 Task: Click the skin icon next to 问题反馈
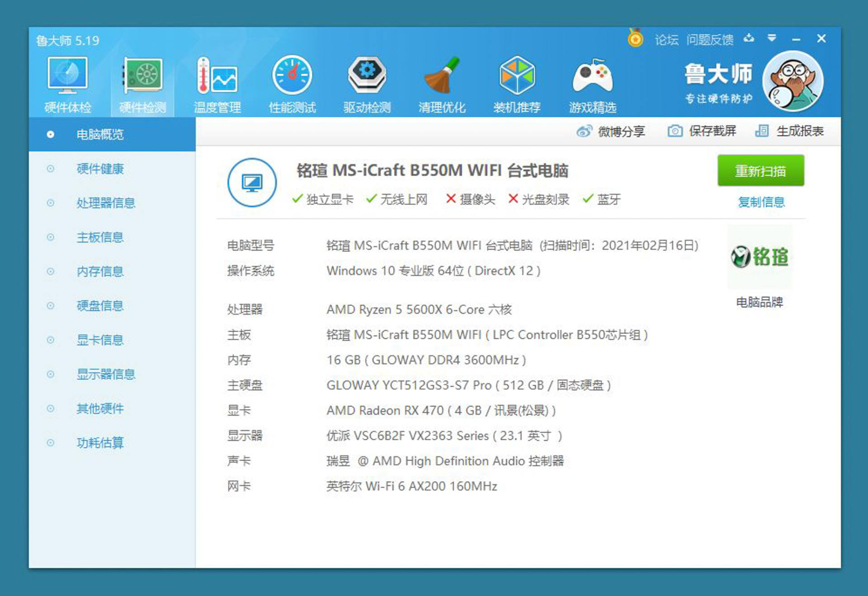click(x=749, y=38)
